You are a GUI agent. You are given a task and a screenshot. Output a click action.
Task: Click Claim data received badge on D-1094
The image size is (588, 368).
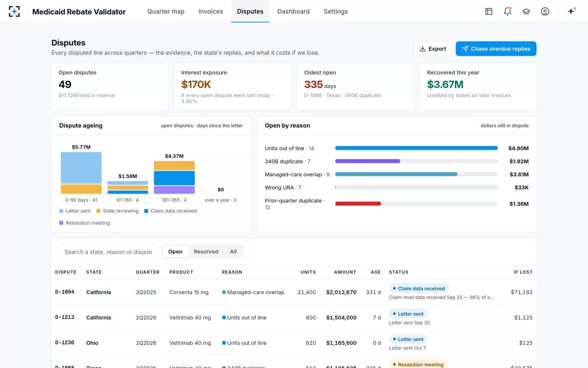[x=419, y=288]
